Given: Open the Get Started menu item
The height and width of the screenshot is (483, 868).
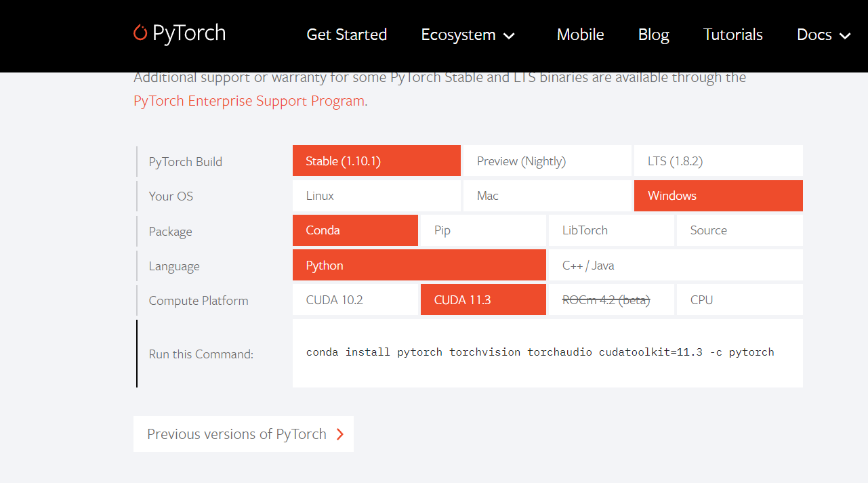Looking at the screenshot, I should (x=346, y=35).
